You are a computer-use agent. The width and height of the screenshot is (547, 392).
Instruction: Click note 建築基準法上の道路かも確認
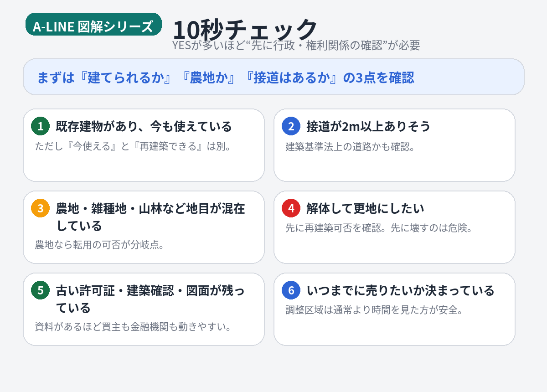point(350,147)
